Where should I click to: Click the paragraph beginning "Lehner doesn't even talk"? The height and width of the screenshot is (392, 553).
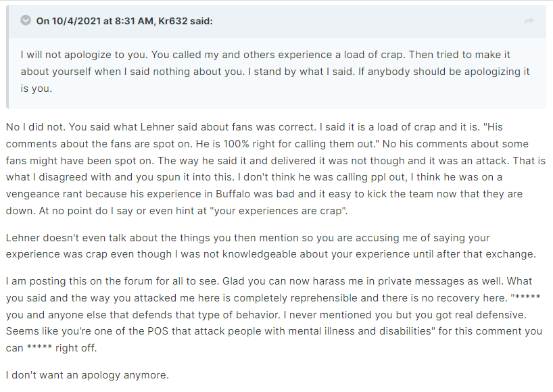[271, 246]
